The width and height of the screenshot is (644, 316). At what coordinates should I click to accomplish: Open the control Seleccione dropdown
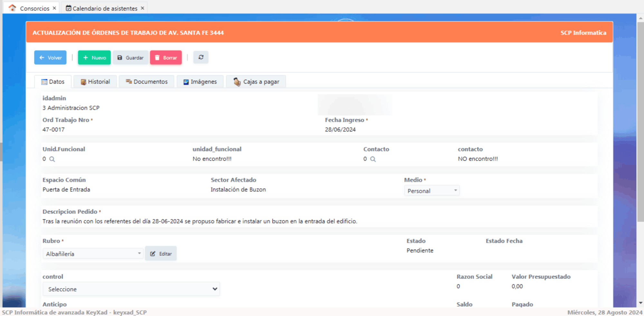[x=131, y=289]
